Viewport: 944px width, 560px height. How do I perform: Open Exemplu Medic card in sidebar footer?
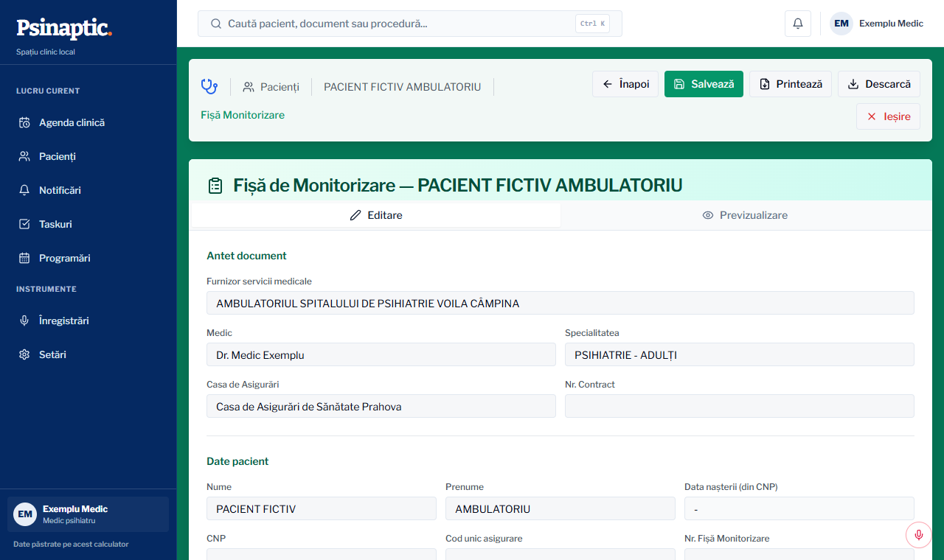click(x=88, y=514)
